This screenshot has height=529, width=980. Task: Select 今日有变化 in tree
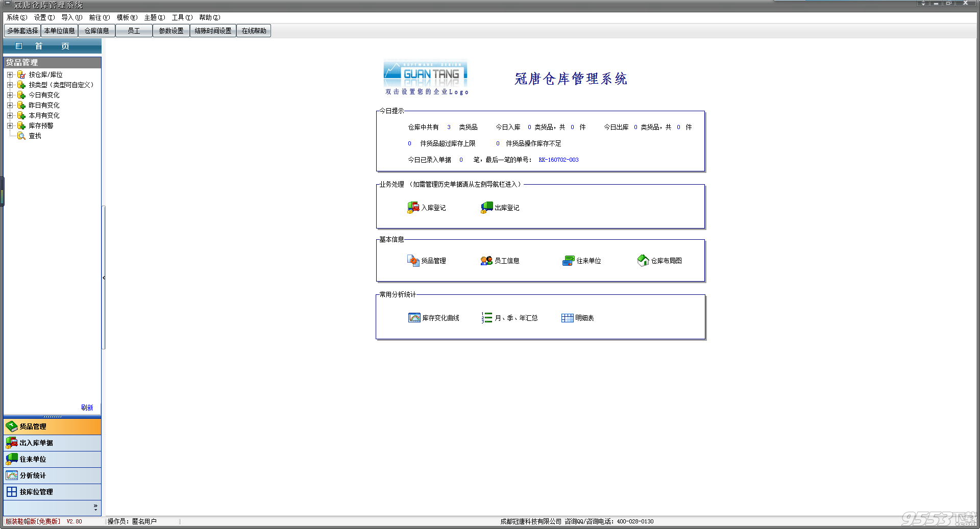point(44,95)
